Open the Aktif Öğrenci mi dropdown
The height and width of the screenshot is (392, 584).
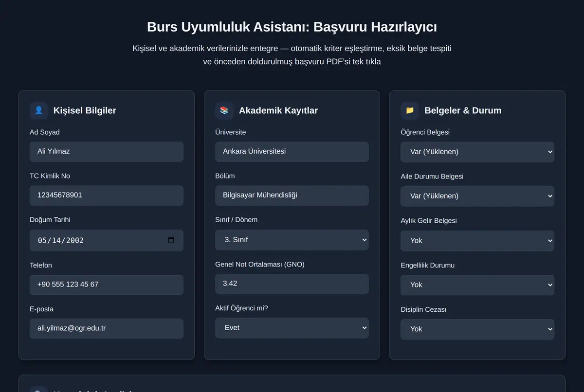(x=292, y=328)
